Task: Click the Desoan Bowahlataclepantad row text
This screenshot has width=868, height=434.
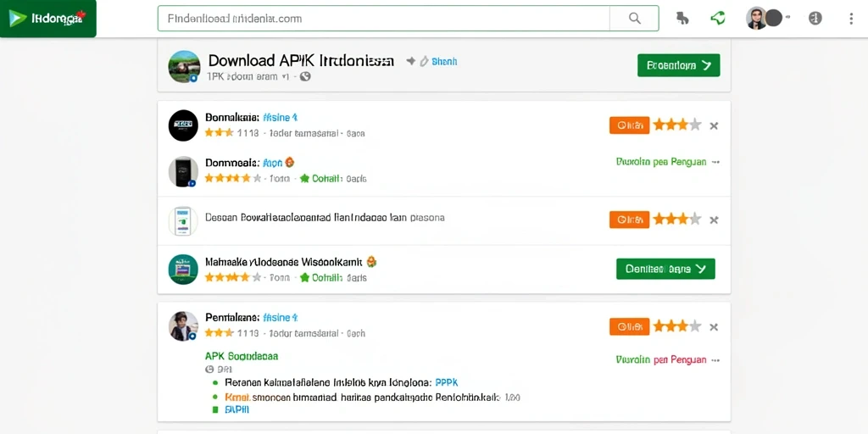Action: [325, 218]
